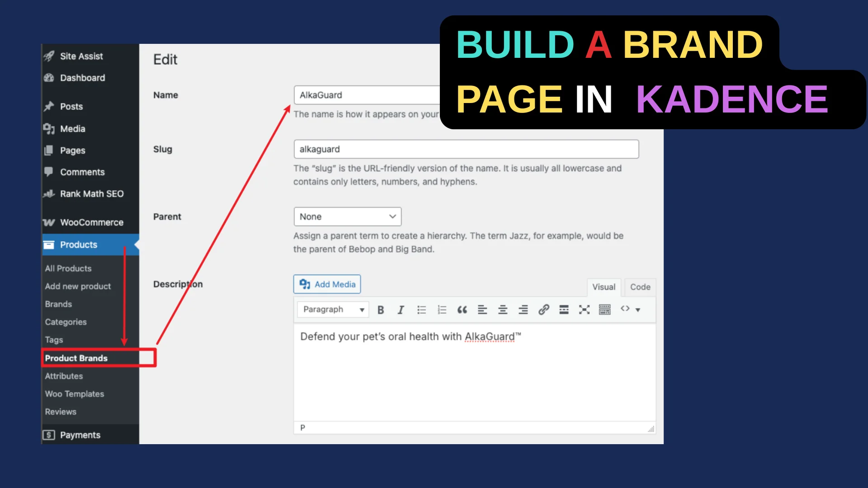Open the Parent term dropdown
This screenshot has width=868, height=488.
click(x=347, y=216)
